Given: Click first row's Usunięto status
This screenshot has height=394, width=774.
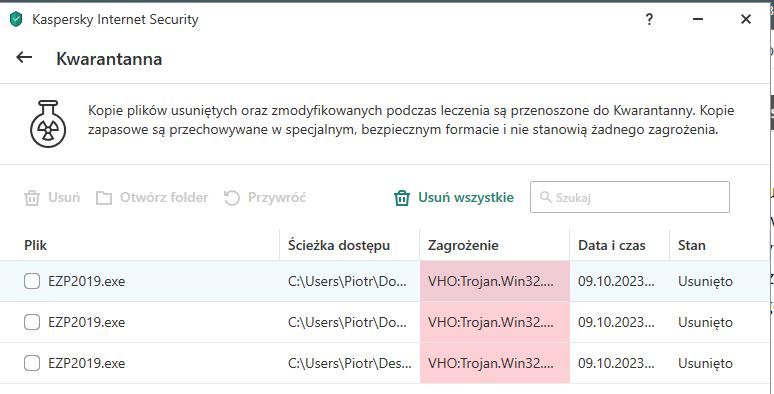Looking at the screenshot, I should (x=705, y=281).
